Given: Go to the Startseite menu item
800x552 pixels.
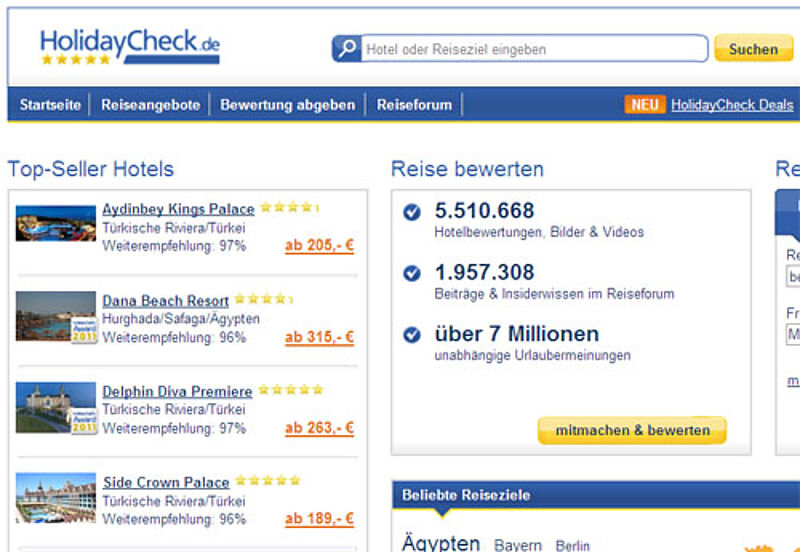Looking at the screenshot, I should tap(50, 105).
